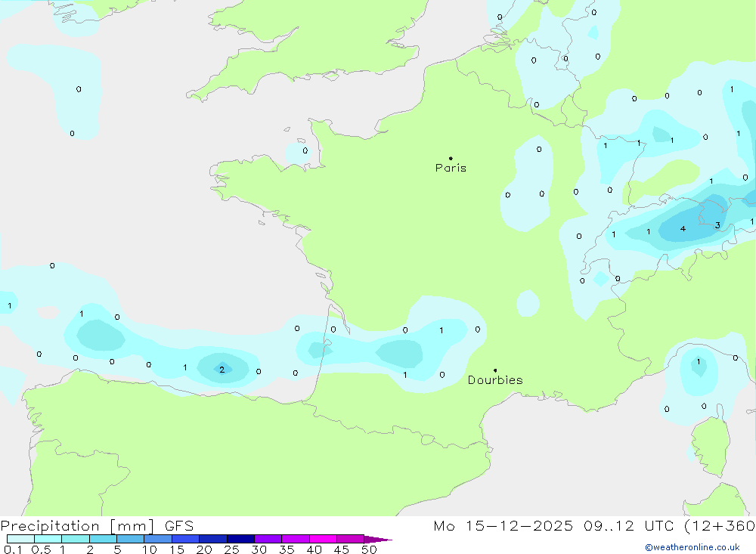The width and height of the screenshot is (756, 554).
Task: Pick the 0.5–1 mm legend swatch
Action: pos(48,539)
